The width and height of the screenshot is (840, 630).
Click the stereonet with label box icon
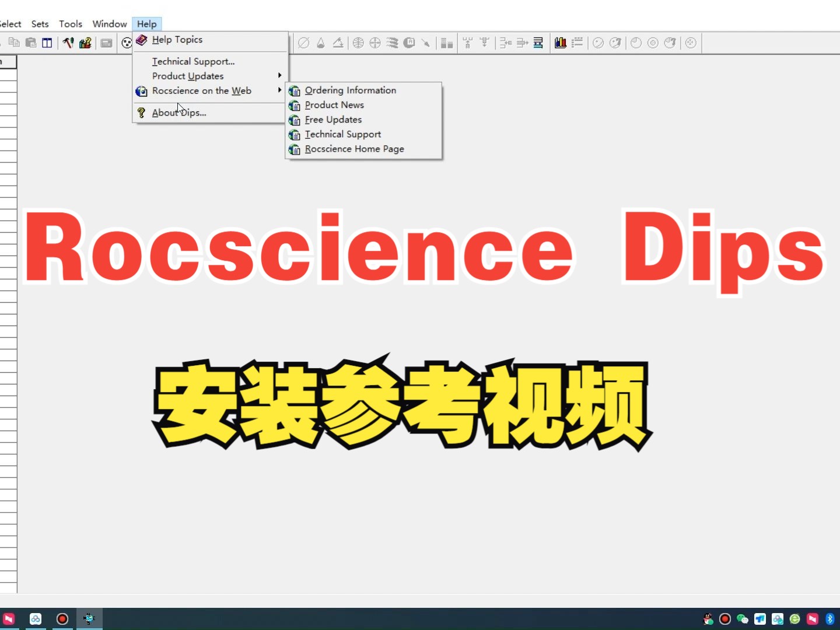point(409,43)
